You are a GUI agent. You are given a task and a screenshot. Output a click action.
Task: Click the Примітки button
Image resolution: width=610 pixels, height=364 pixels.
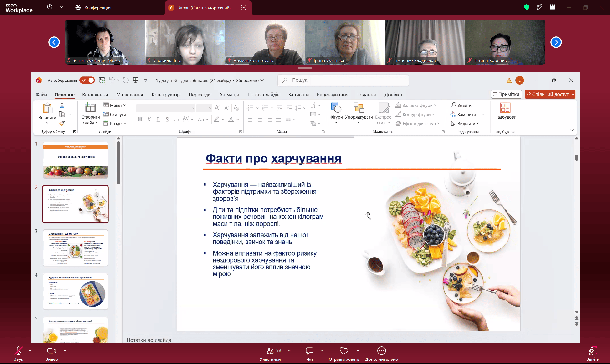[x=506, y=94]
